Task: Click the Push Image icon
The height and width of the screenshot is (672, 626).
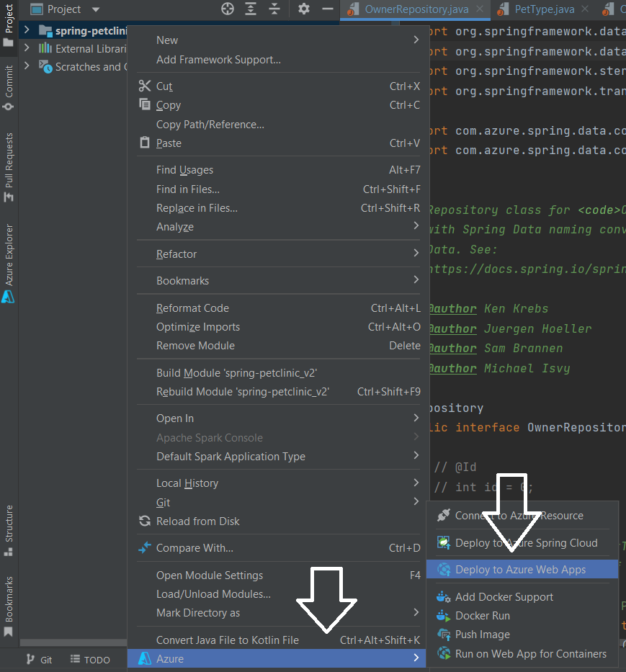Action: click(443, 635)
